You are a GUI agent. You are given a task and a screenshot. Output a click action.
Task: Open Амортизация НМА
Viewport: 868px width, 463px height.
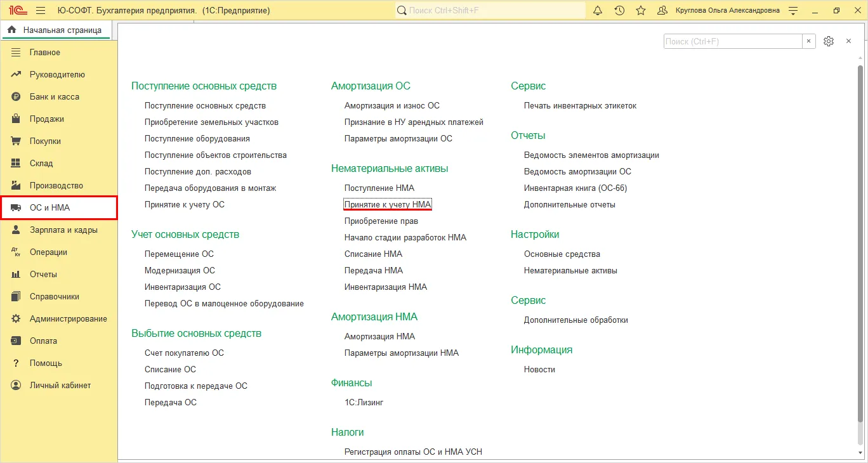click(x=379, y=337)
